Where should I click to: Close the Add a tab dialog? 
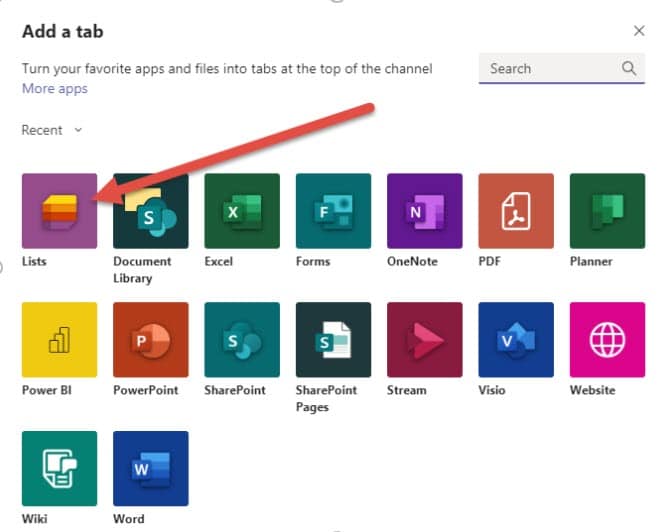(639, 31)
